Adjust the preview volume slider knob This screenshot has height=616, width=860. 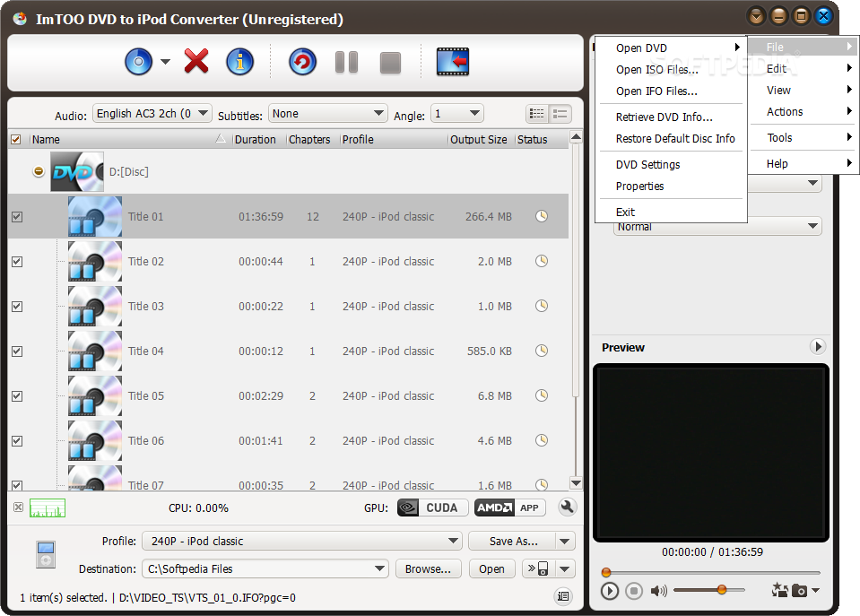(x=722, y=590)
